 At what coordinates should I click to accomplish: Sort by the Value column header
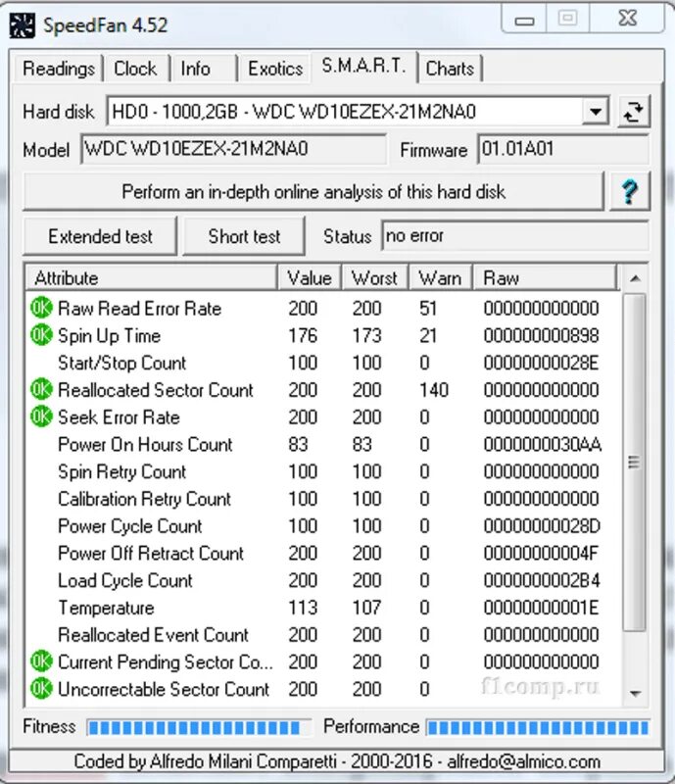click(x=310, y=278)
